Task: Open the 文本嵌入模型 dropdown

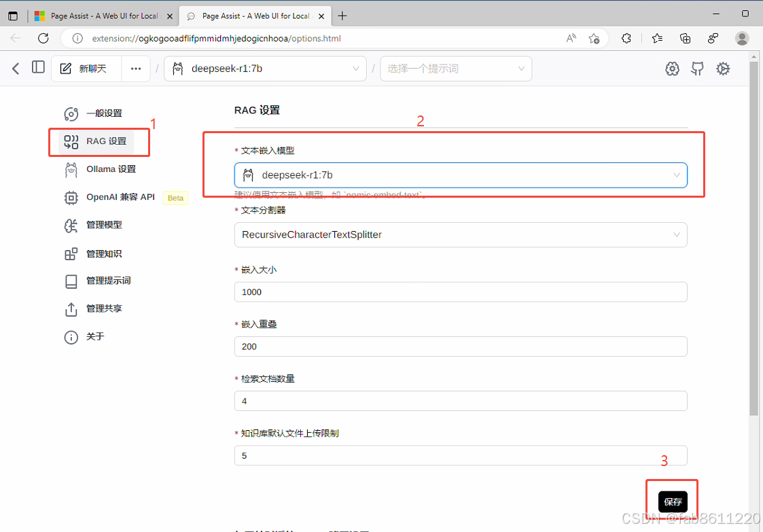Action: click(x=461, y=175)
